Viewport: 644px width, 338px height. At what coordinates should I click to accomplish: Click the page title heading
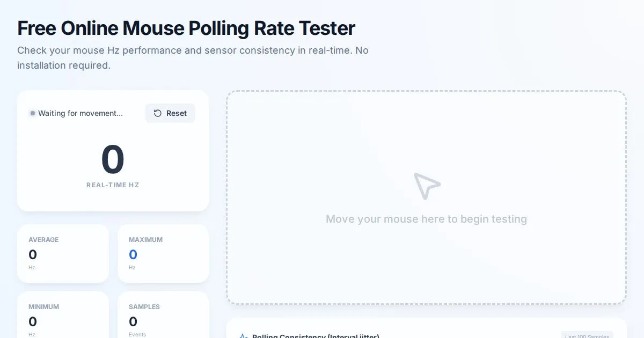coord(186,28)
